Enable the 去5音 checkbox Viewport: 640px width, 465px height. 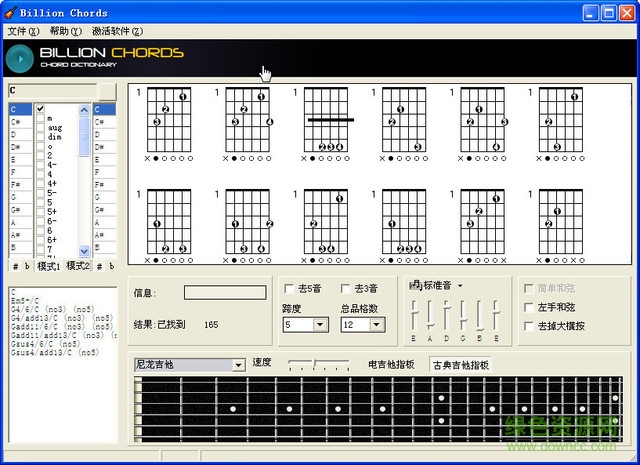coord(289,288)
